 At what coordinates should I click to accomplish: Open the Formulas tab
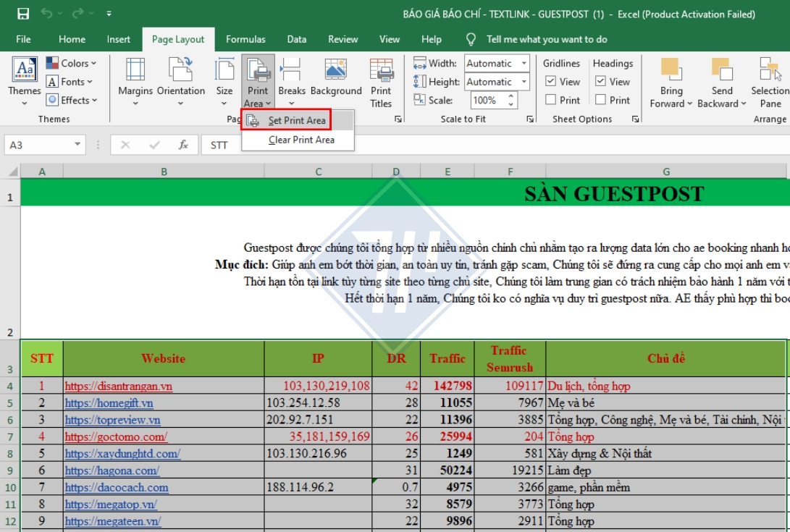click(245, 39)
